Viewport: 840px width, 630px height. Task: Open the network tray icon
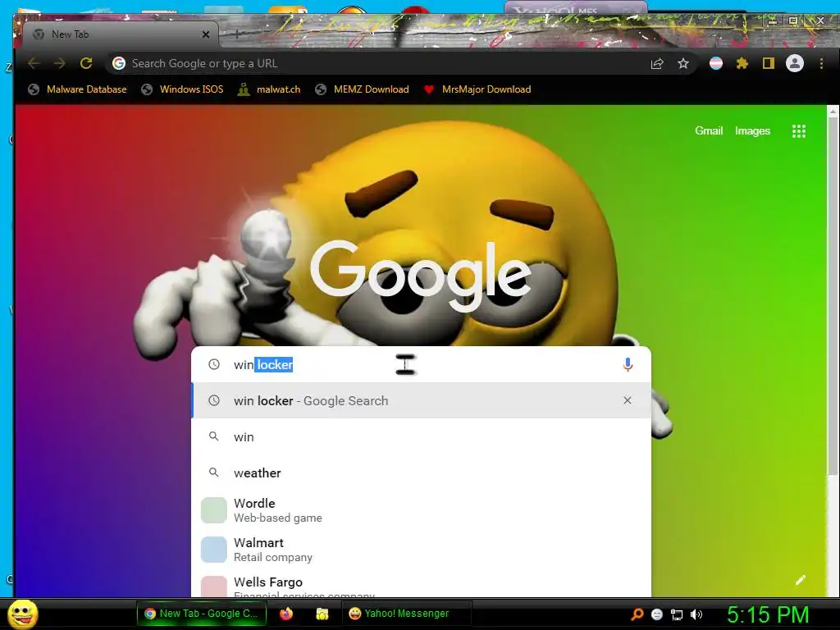(677, 614)
